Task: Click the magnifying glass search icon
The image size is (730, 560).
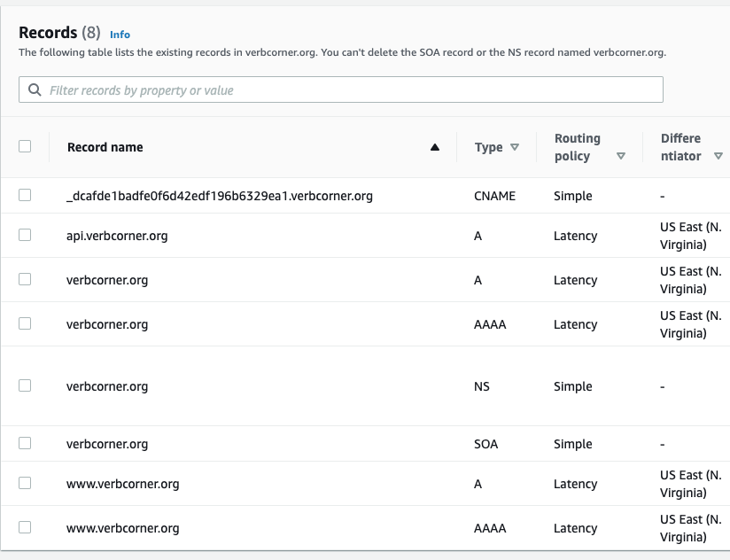Action: click(x=35, y=89)
